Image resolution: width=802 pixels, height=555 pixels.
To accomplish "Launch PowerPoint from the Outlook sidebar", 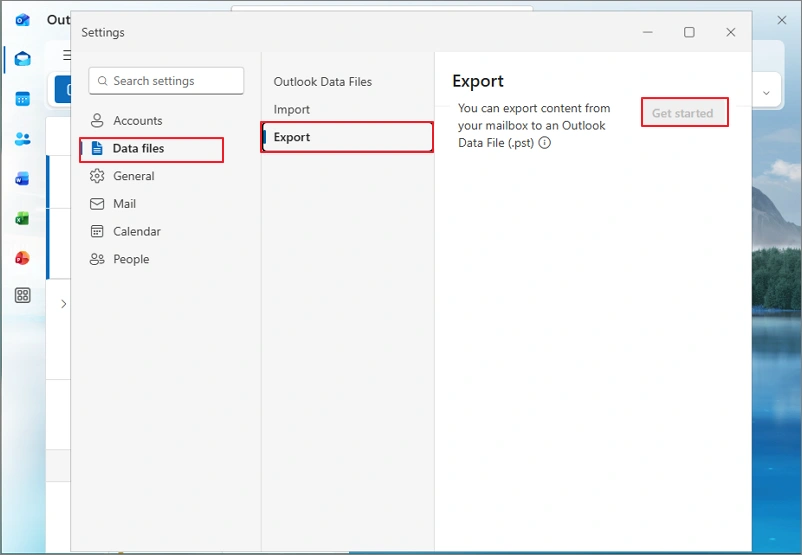I will pos(23,258).
